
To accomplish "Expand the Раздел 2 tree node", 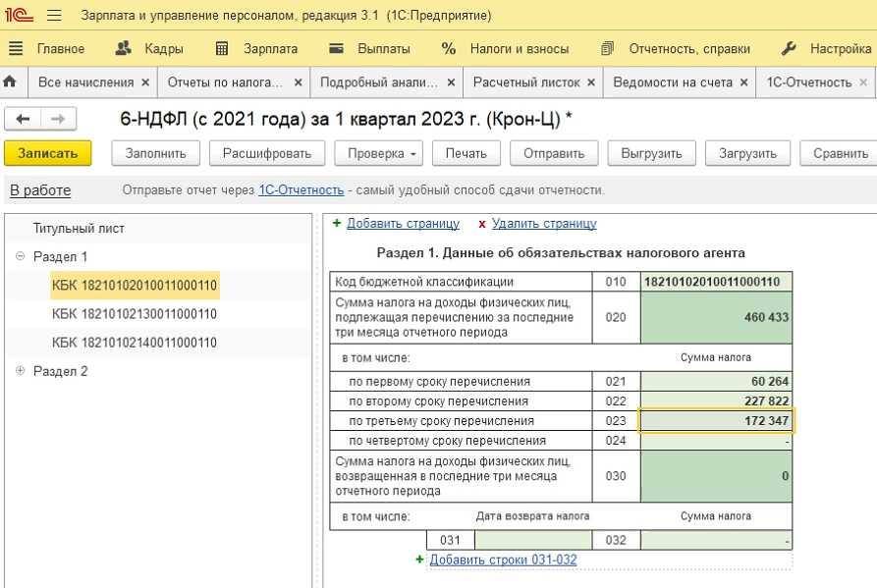I will click(21, 371).
